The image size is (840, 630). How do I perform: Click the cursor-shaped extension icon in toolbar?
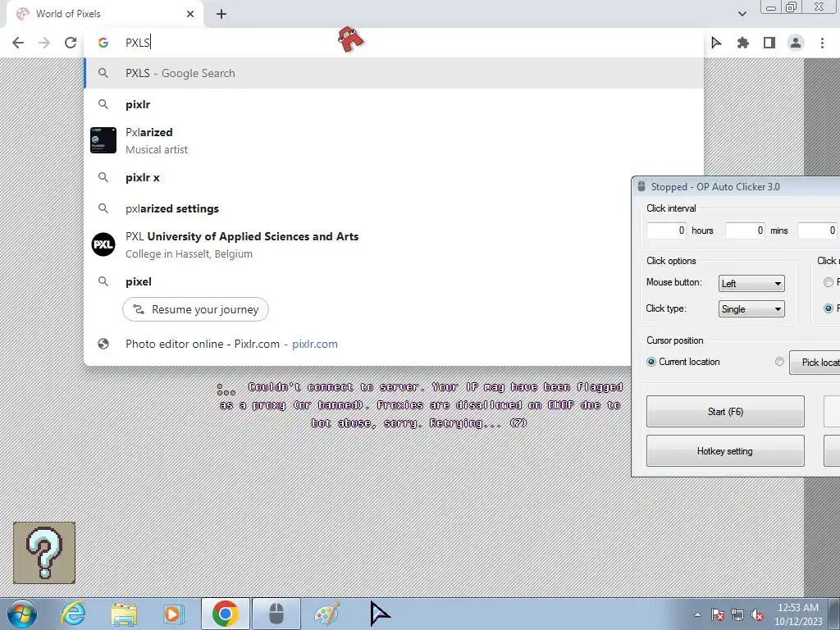pyautogui.click(x=716, y=43)
